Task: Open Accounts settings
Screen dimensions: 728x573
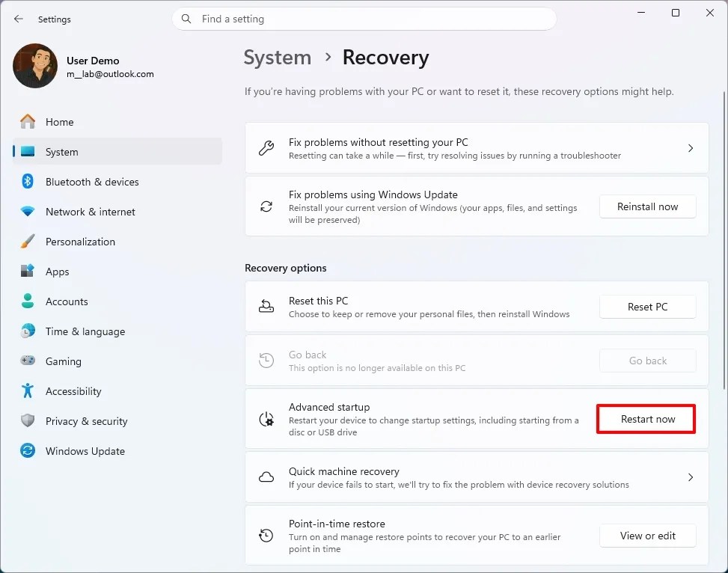Action: 117,301
